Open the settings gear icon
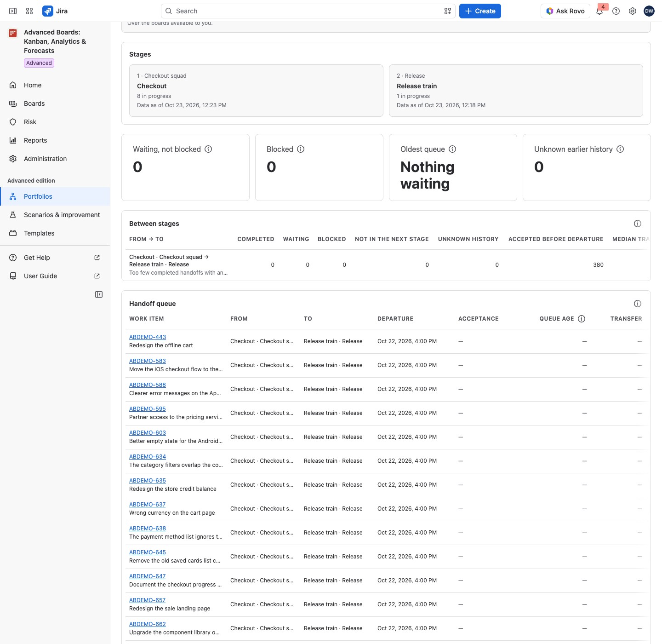Screen dimensions: 662x644 pos(633,11)
